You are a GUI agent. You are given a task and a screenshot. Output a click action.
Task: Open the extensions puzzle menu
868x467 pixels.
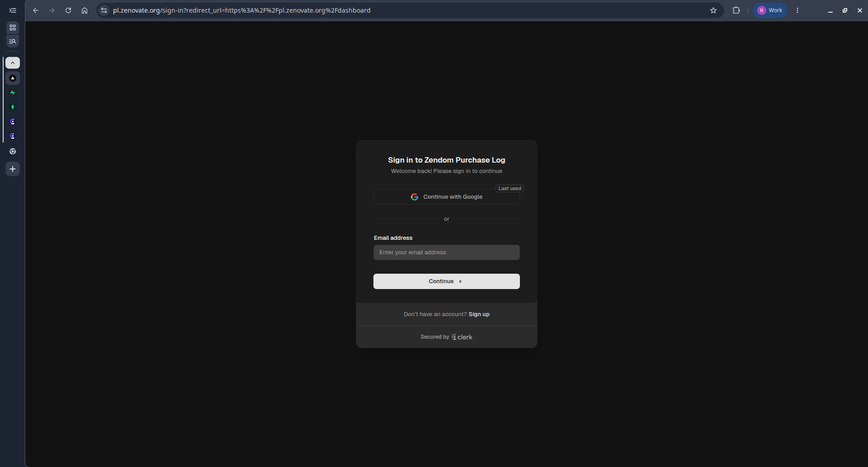click(736, 10)
